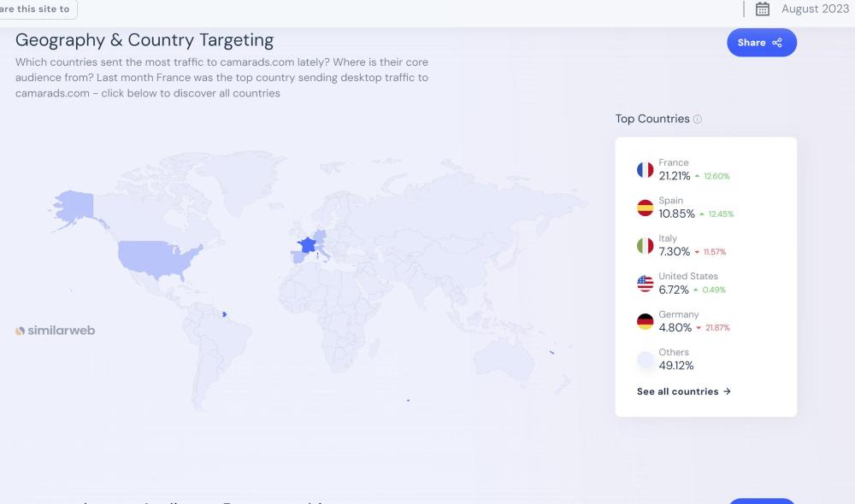Screen dimensions: 855x504
Task: Open the calendar icon next to August 2023
Action: click(763, 9)
